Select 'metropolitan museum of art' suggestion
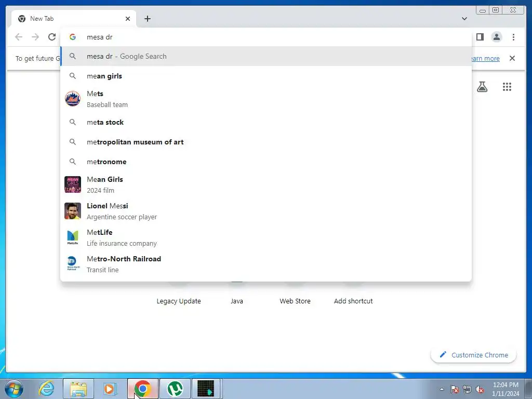Image resolution: width=532 pixels, height=399 pixels. point(266,142)
